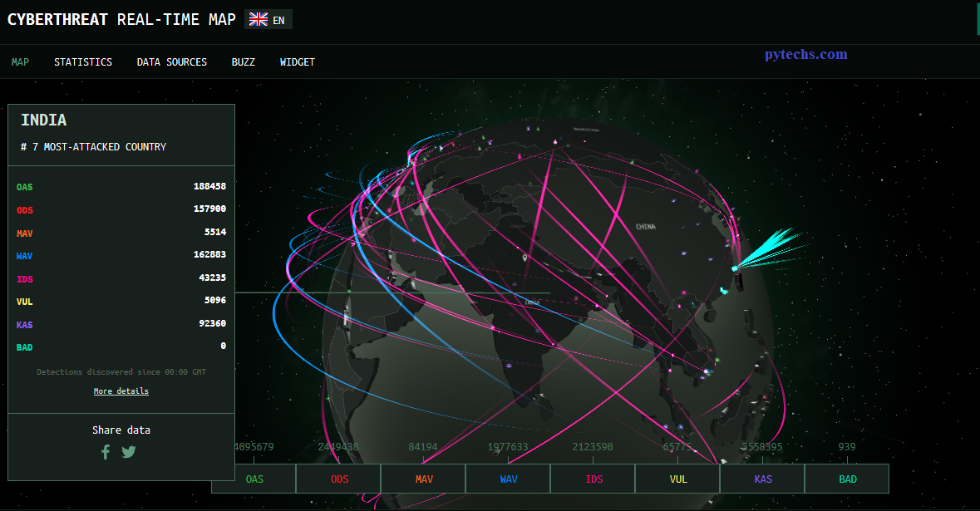This screenshot has height=511, width=980.
Task: Click the INDIA country title
Action: [44, 120]
